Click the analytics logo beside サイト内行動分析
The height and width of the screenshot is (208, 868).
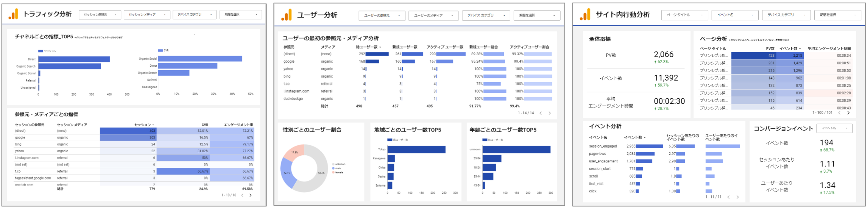coord(585,15)
